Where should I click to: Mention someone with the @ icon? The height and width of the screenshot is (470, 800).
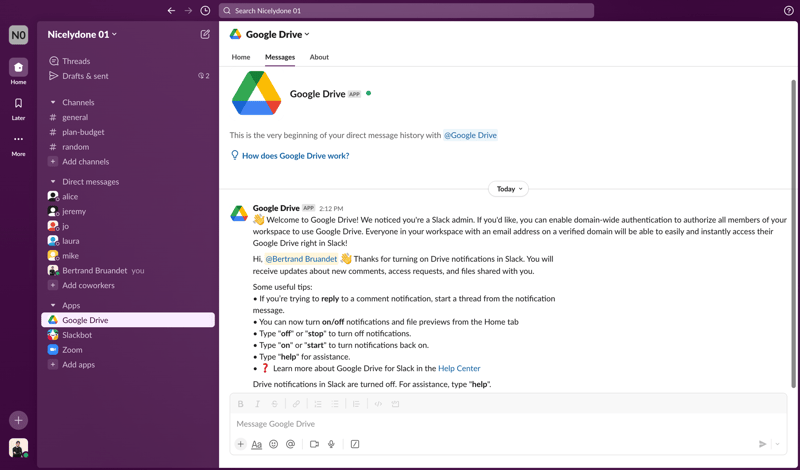pos(290,444)
